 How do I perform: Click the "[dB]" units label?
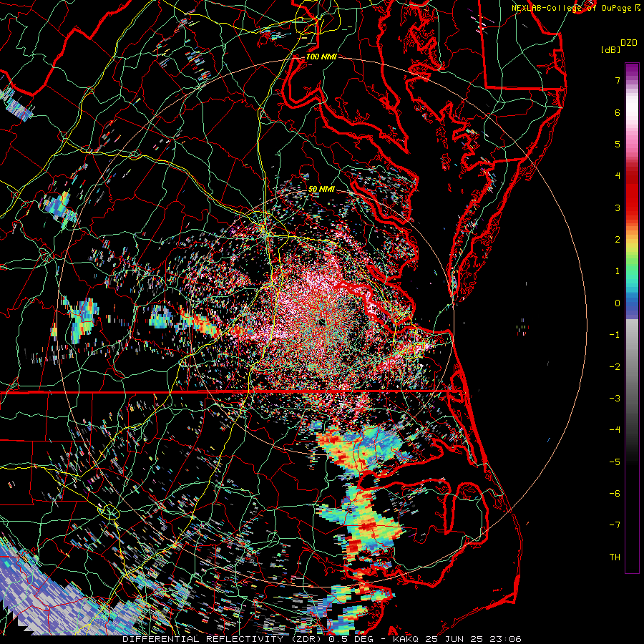tap(610, 49)
